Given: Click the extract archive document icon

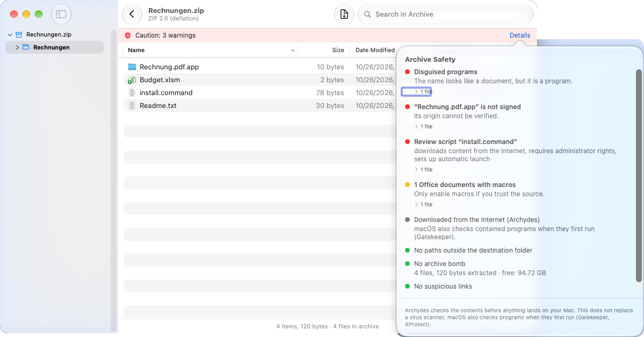Looking at the screenshot, I should pos(344,15).
